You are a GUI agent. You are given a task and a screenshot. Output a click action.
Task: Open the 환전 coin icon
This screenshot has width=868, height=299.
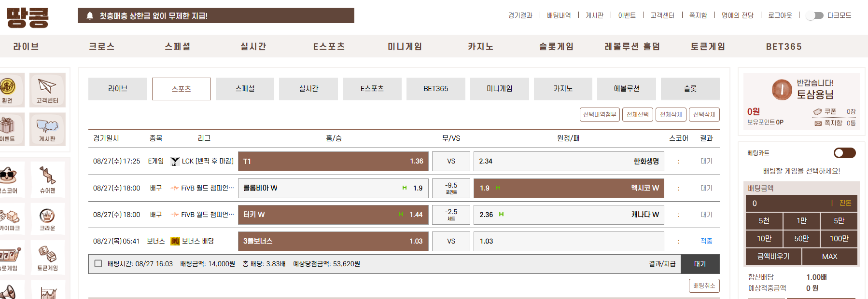[9, 90]
